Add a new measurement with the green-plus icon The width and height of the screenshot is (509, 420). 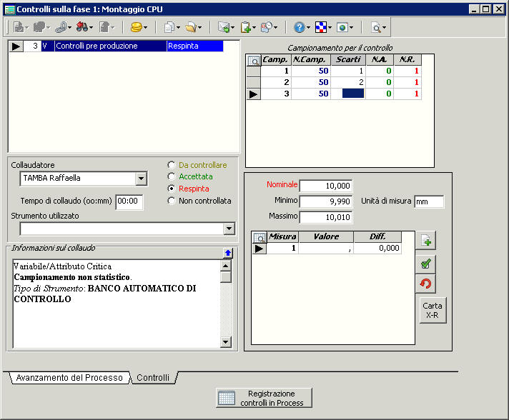coord(426,241)
